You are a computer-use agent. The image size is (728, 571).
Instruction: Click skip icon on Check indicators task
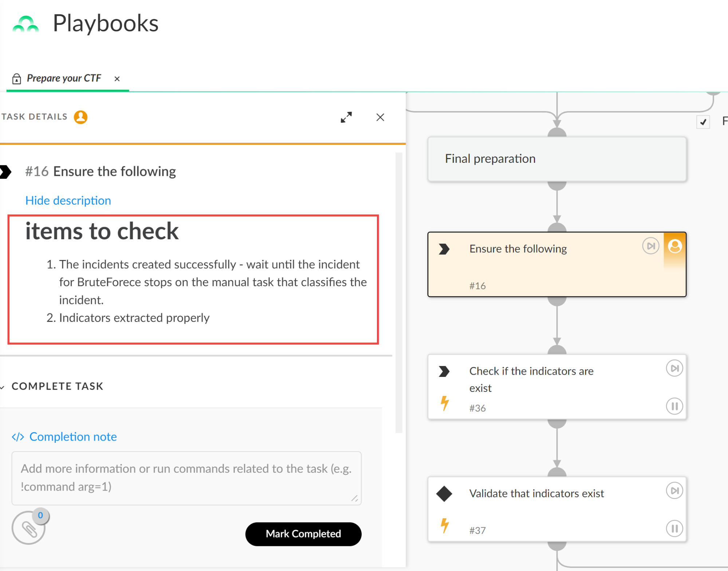pyautogui.click(x=674, y=368)
